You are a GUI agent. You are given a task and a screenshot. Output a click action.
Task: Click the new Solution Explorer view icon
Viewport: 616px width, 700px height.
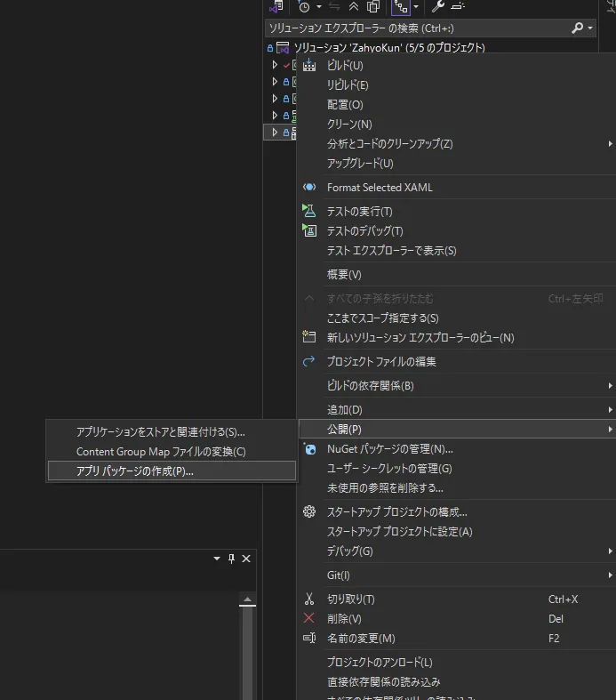[308, 336]
